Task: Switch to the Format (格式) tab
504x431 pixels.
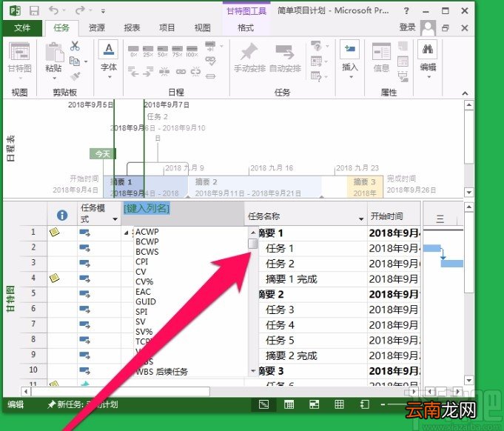Action: coord(246,28)
